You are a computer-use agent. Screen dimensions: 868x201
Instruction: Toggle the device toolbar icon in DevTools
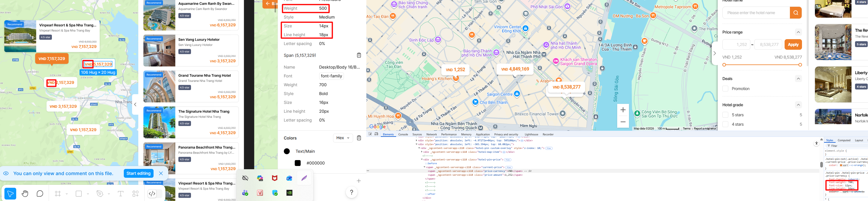tap(376, 134)
